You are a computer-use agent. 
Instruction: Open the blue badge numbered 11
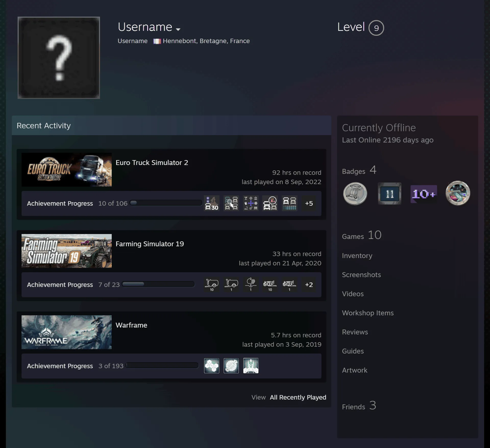tap(389, 194)
